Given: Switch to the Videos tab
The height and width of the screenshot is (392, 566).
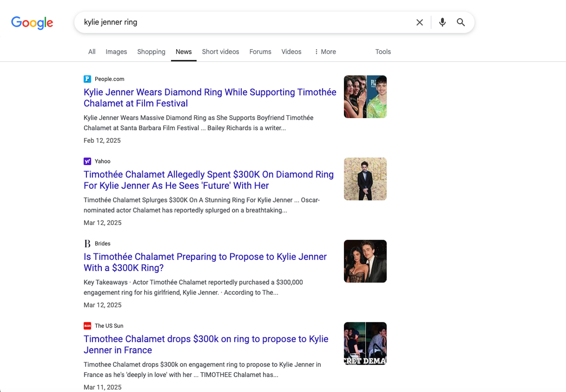Looking at the screenshot, I should pyautogui.click(x=291, y=51).
